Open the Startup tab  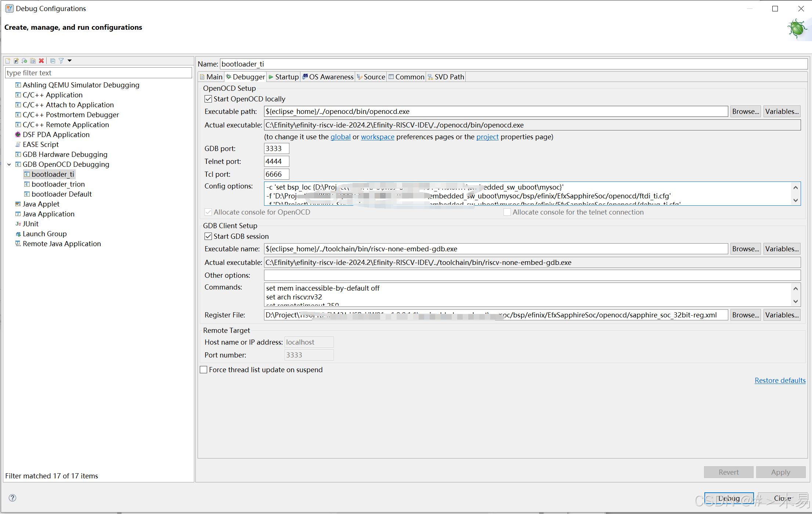tap(284, 77)
